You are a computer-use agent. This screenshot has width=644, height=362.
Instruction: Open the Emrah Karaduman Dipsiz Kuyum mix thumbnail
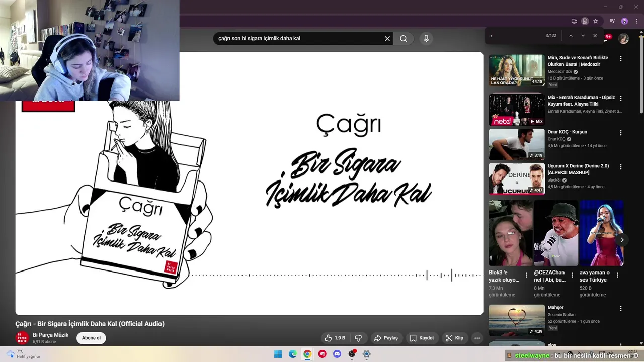tap(517, 110)
